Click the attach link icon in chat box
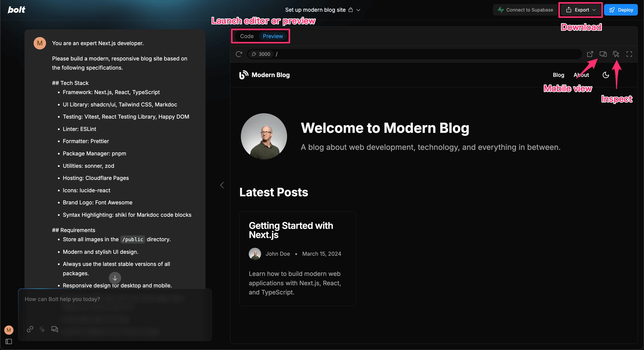Viewport: 644px width, 350px height. coord(30,329)
